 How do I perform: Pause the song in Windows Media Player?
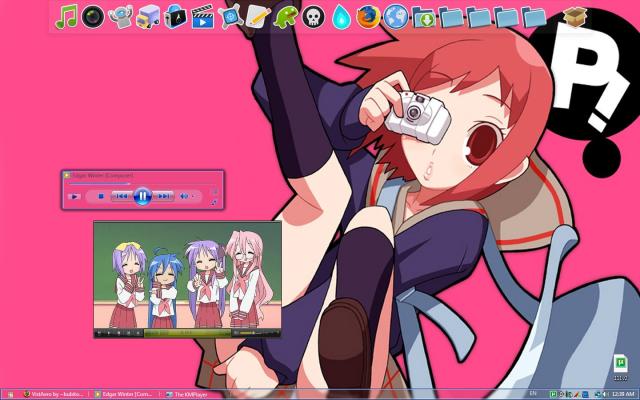tap(142, 196)
